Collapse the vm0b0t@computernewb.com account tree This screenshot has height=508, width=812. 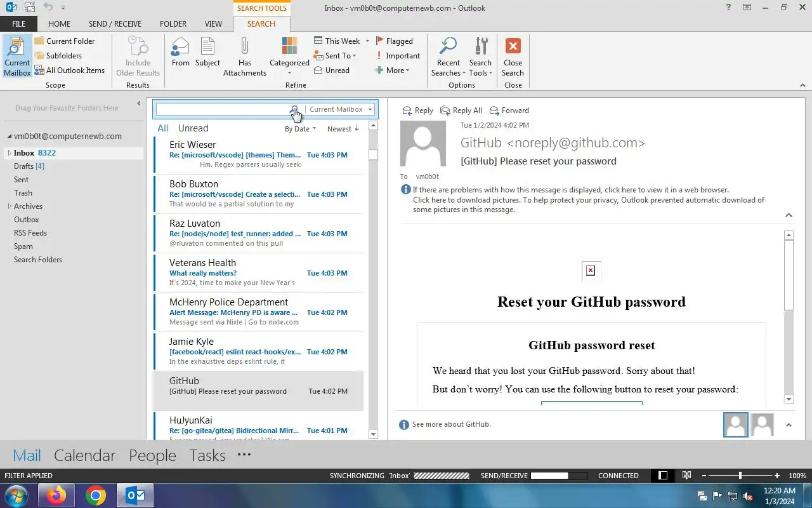point(10,137)
